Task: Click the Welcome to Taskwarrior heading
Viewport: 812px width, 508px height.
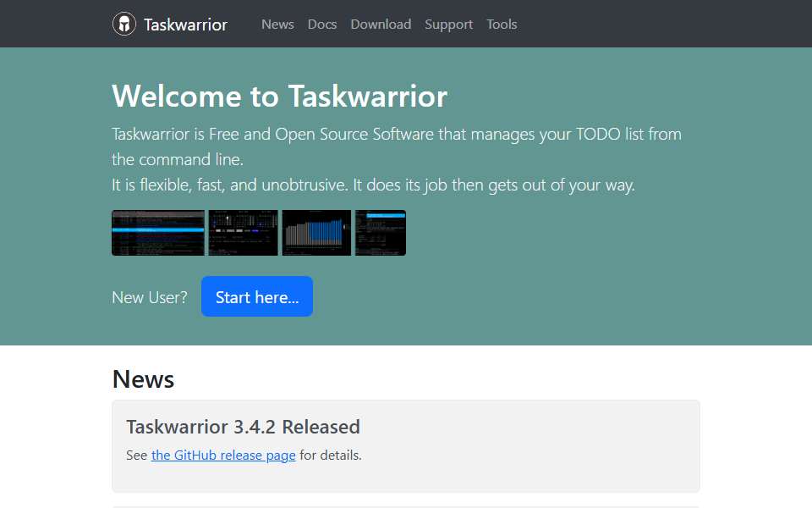Action: tap(280, 97)
